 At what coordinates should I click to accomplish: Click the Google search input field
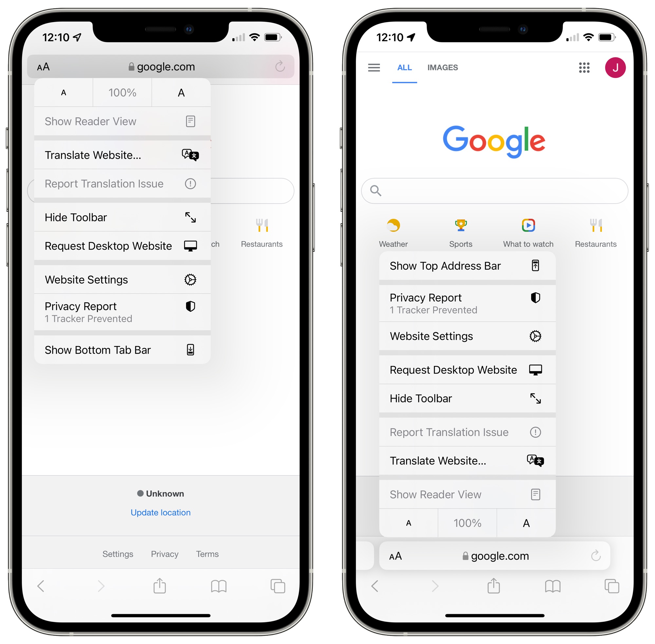(490, 190)
